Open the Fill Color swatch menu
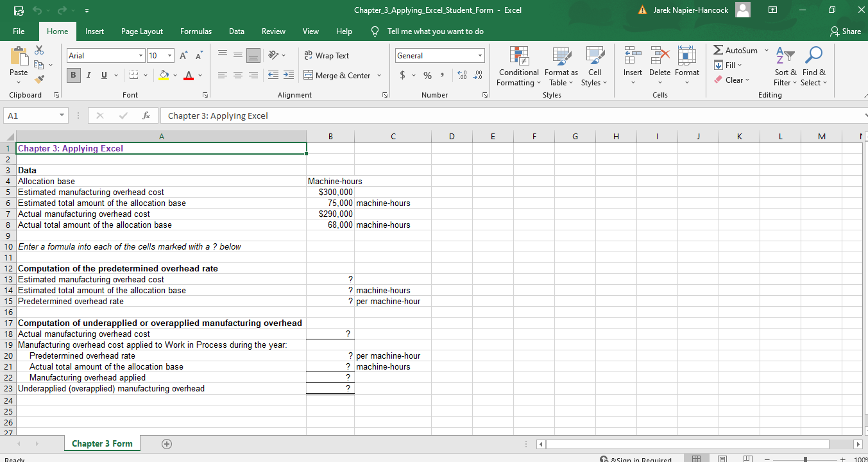868x462 pixels. (174, 75)
